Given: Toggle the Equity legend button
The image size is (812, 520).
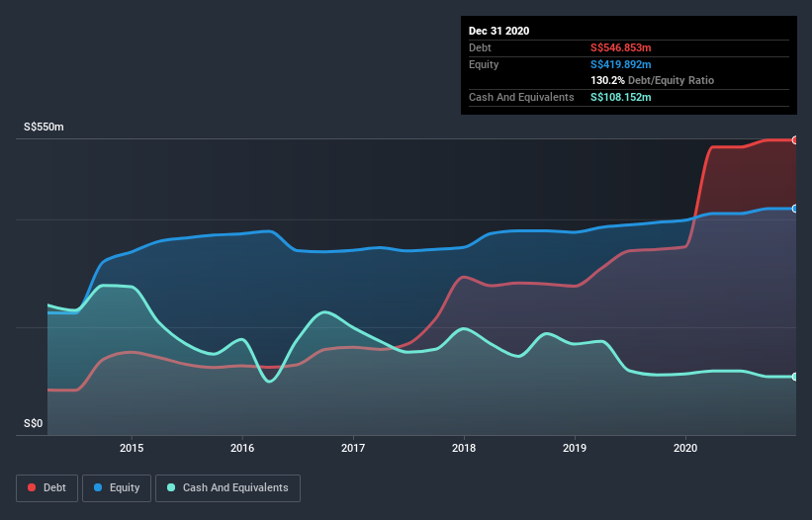Looking at the screenshot, I should pos(117,488).
